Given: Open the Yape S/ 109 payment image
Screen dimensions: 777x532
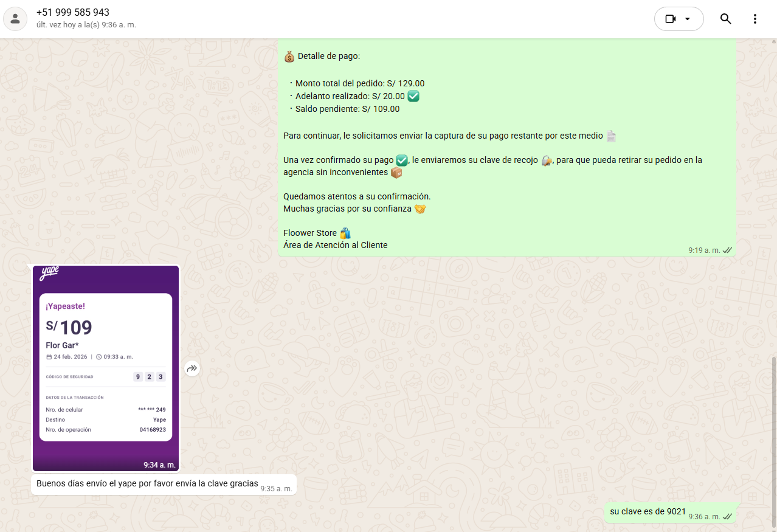Looking at the screenshot, I should 106,367.
